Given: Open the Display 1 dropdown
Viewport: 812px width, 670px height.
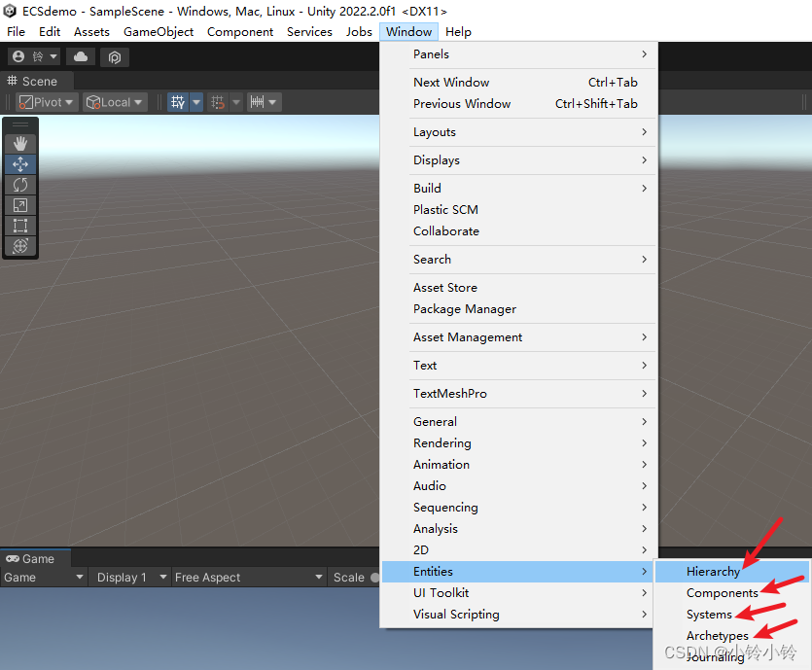Looking at the screenshot, I should click(x=131, y=578).
